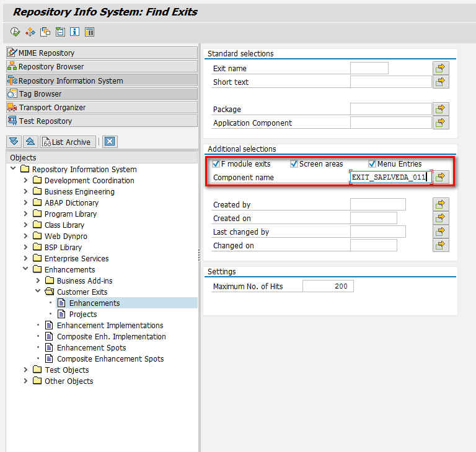Open multiple selection for Component name
Viewport: 476px width, 452px height.
click(441, 177)
